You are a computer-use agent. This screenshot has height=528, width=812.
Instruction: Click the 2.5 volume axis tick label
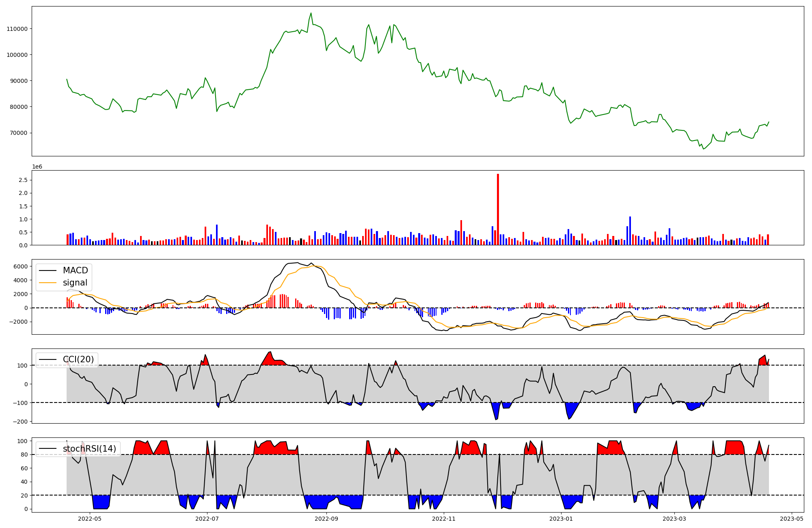coord(24,180)
